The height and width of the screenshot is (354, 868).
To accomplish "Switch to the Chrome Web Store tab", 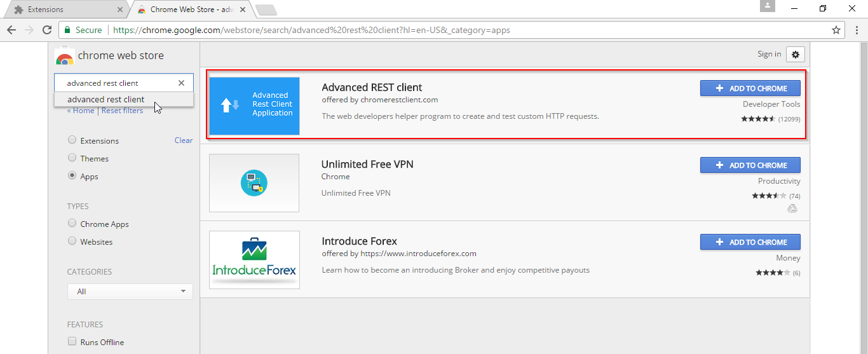I will point(191,10).
